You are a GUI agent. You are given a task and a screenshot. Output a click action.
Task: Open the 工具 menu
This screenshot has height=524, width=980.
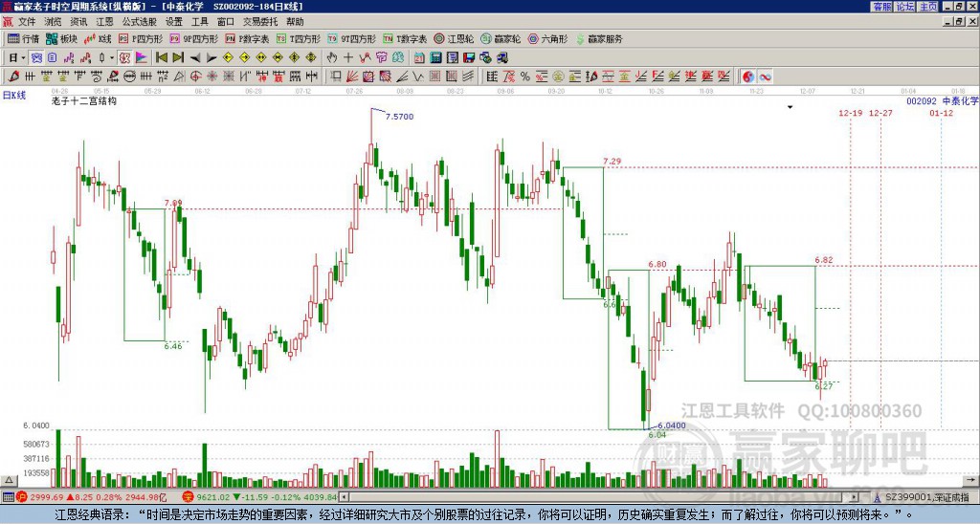coord(199,22)
